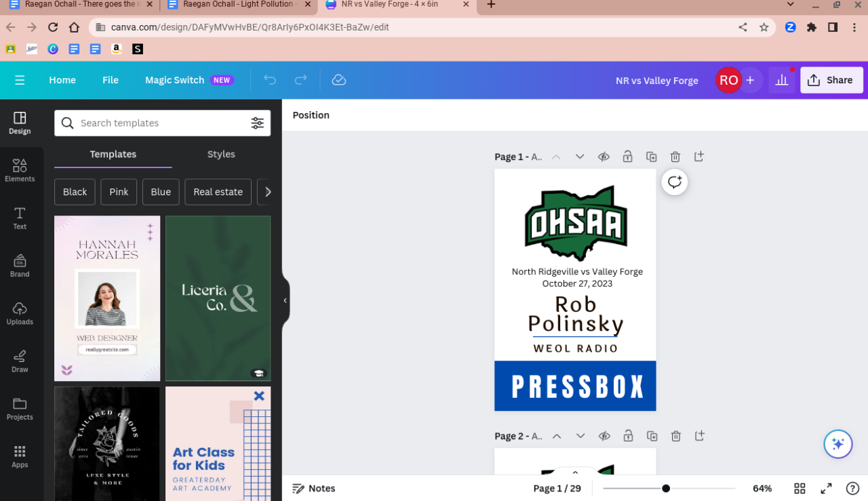Toggle the lock on Page 2
Viewport: 868px width, 501px height.
628,436
